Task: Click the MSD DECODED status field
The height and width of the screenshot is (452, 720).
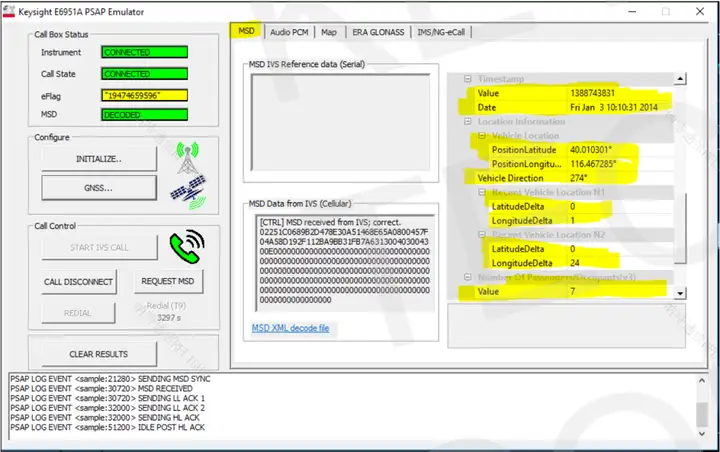Action: 144,115
